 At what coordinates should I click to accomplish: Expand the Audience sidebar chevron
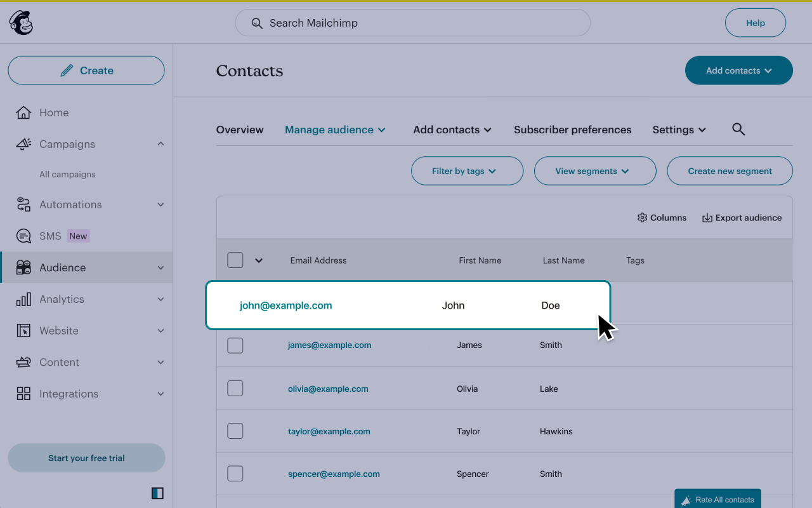click(160, 268)
